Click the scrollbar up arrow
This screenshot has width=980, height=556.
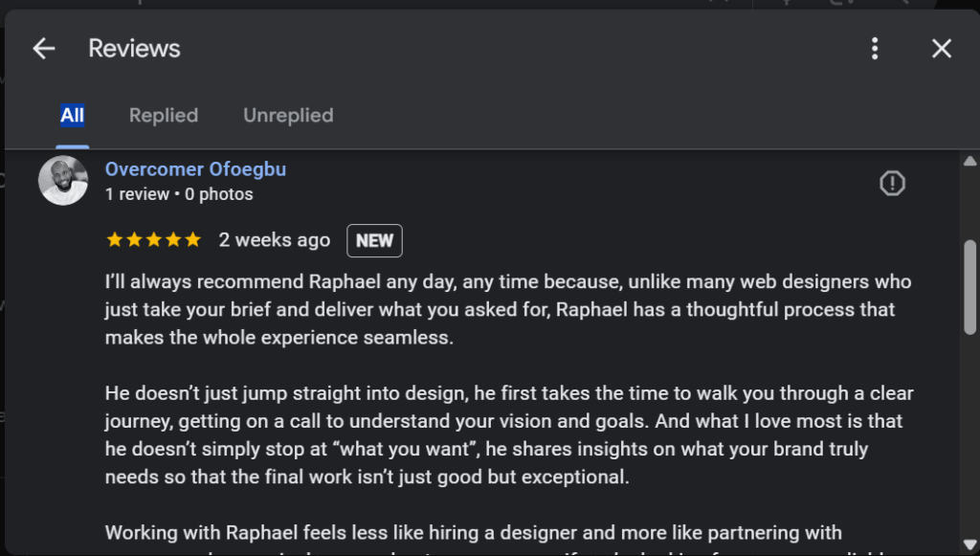971,160
